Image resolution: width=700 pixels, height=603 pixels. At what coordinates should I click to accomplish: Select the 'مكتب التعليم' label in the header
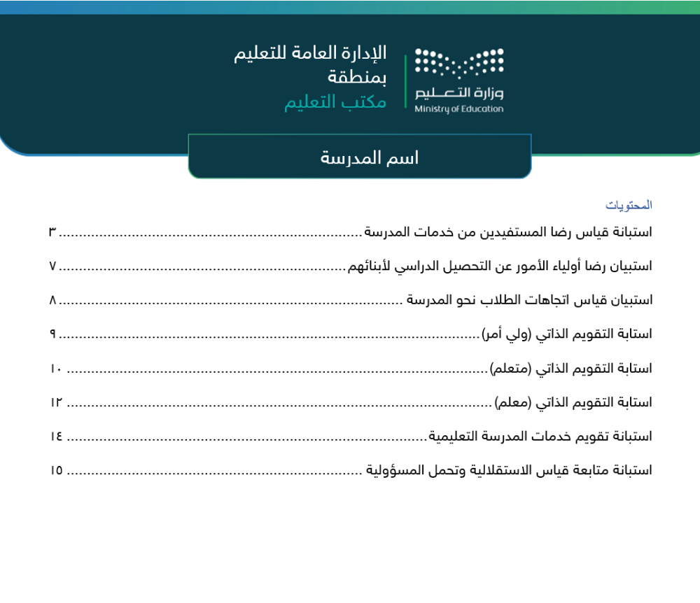tap(336, 104)
